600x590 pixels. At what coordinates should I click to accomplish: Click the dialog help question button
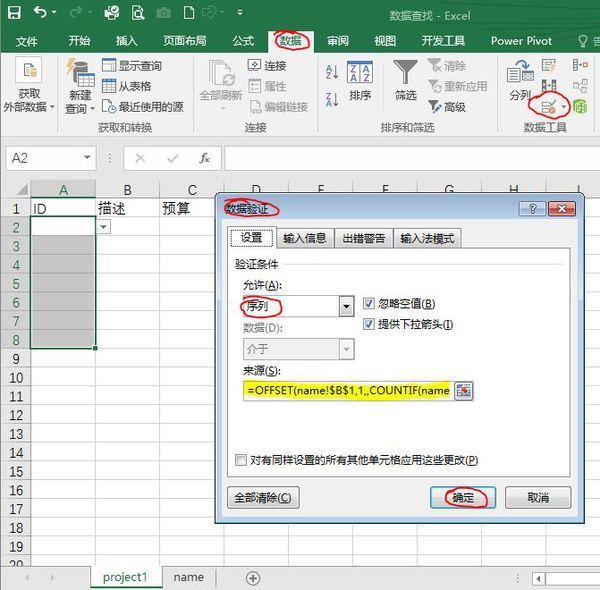pyautogui.click(x=532, y=209)
